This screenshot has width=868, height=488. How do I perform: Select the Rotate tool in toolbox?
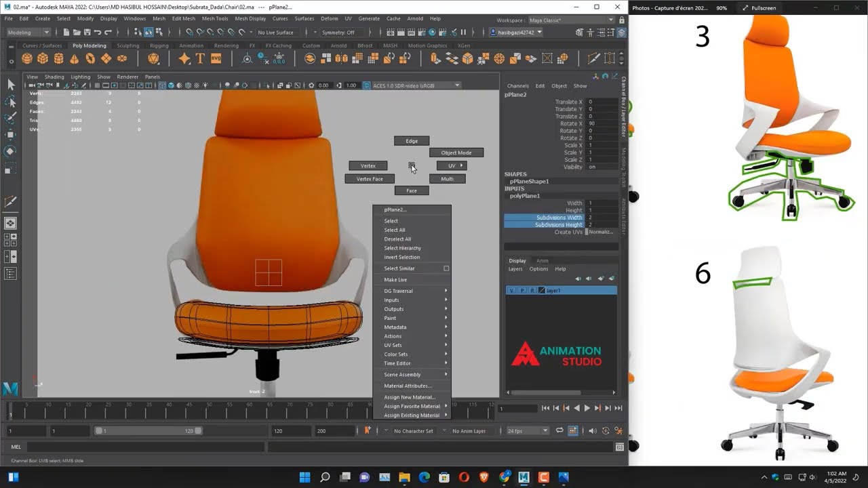[x=10, y=151]
